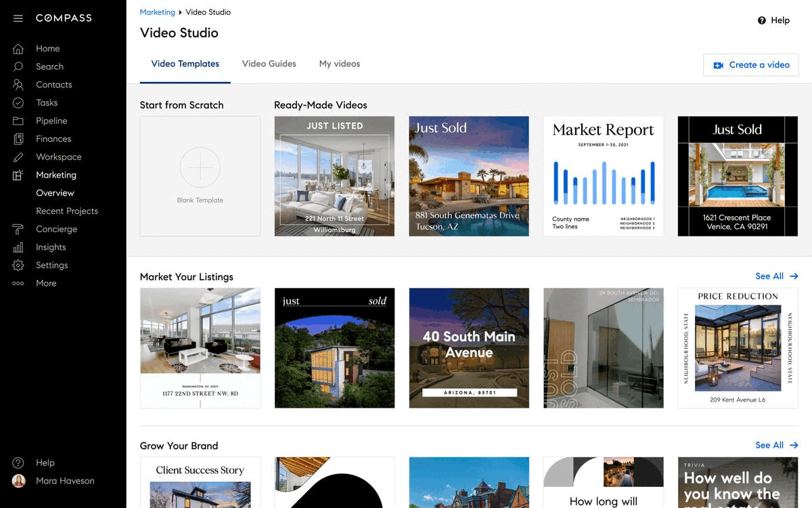Click the Finances calculator icon
Screen dimensions: 812x508
click(x=18, y=139)
